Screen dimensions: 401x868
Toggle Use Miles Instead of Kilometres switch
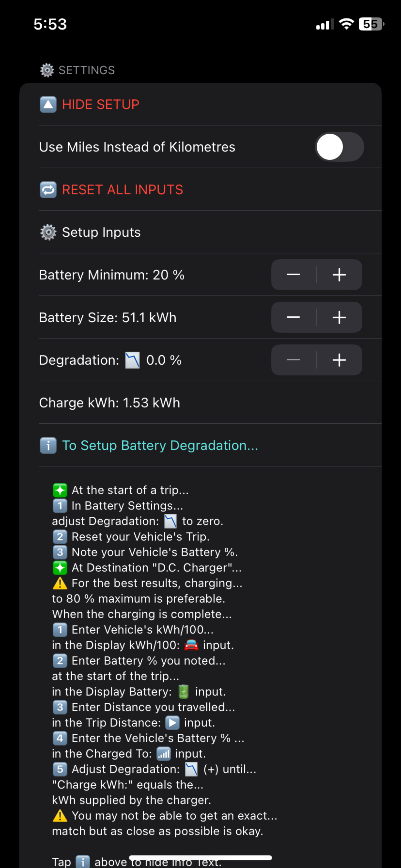[339, 147]
